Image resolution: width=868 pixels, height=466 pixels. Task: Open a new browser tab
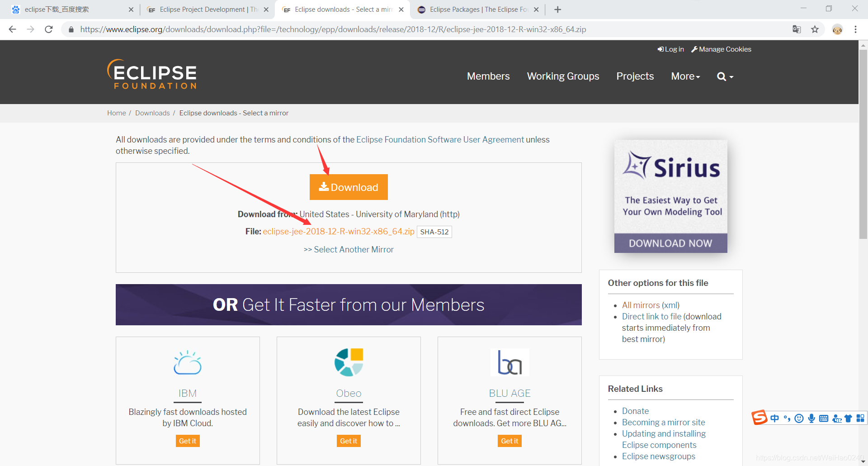(558, 10)
